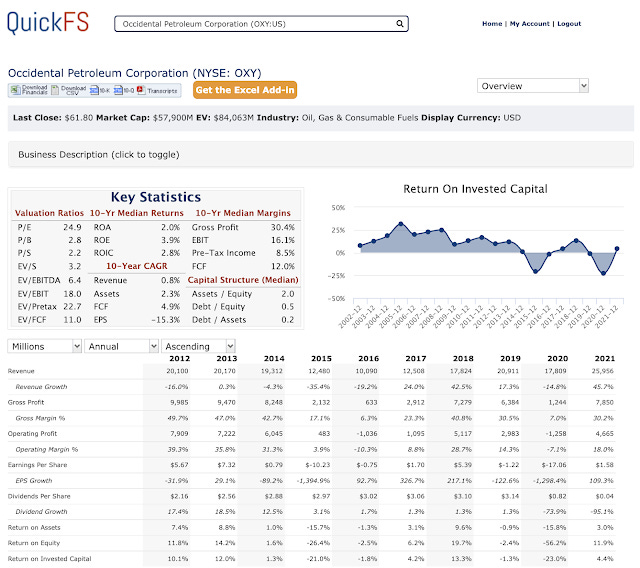Click the 2014 return on invested capital 1.3%
This screenshot has height=568, width=640.
274,559
